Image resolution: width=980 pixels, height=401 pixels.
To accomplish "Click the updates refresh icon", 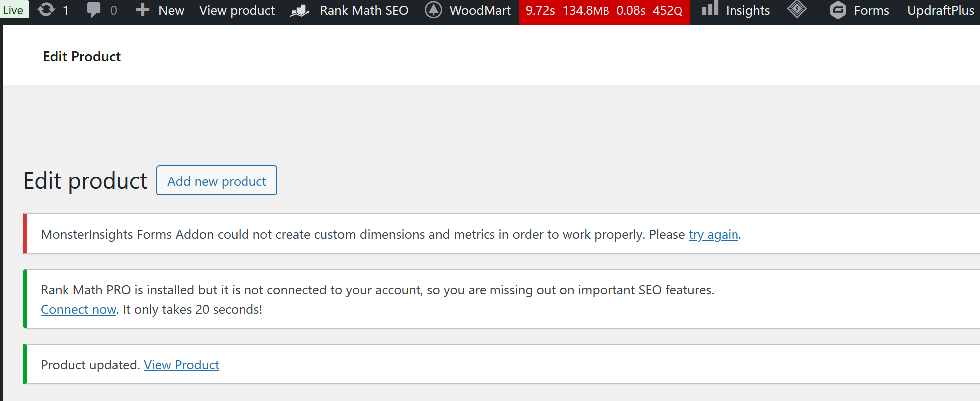I will coord(46,10).
